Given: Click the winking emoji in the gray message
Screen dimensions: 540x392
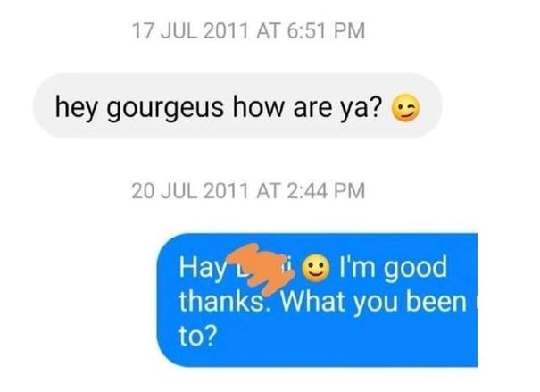Looking at the screenshot, I should [405, 107].
